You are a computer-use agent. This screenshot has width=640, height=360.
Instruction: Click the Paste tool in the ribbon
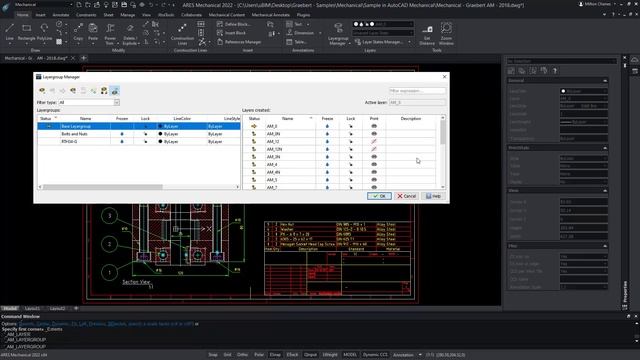tap(93, 33)
